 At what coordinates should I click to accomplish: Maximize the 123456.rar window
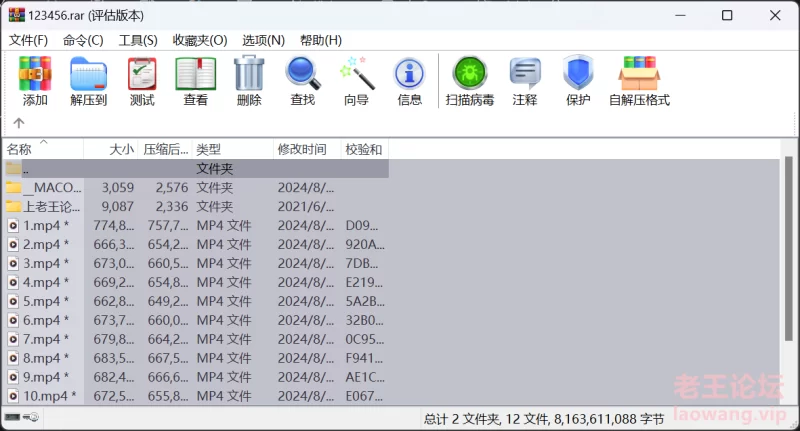tap(727, 15)
